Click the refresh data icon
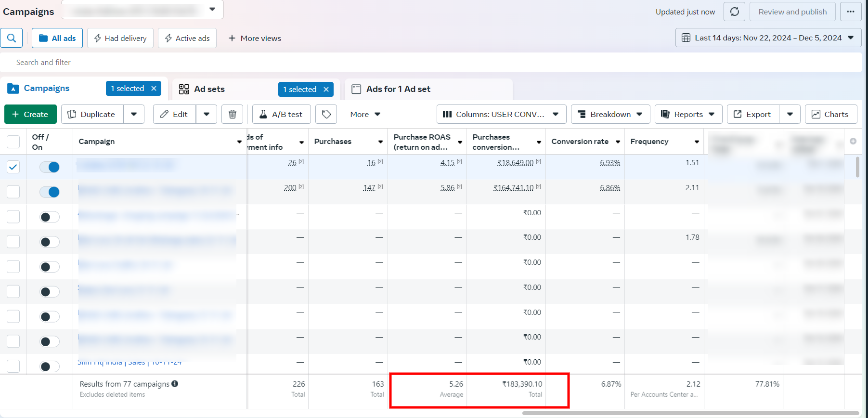868x418 pixels. 734,12
